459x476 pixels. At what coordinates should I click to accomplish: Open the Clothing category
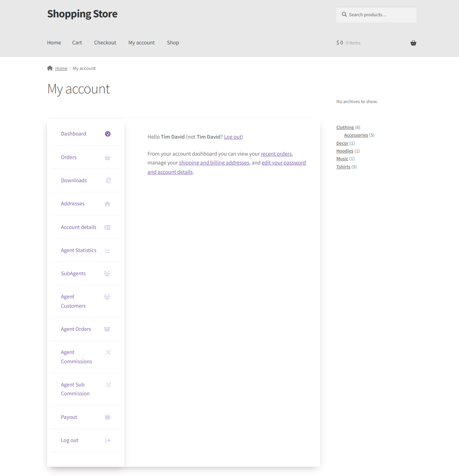[345, 127]
